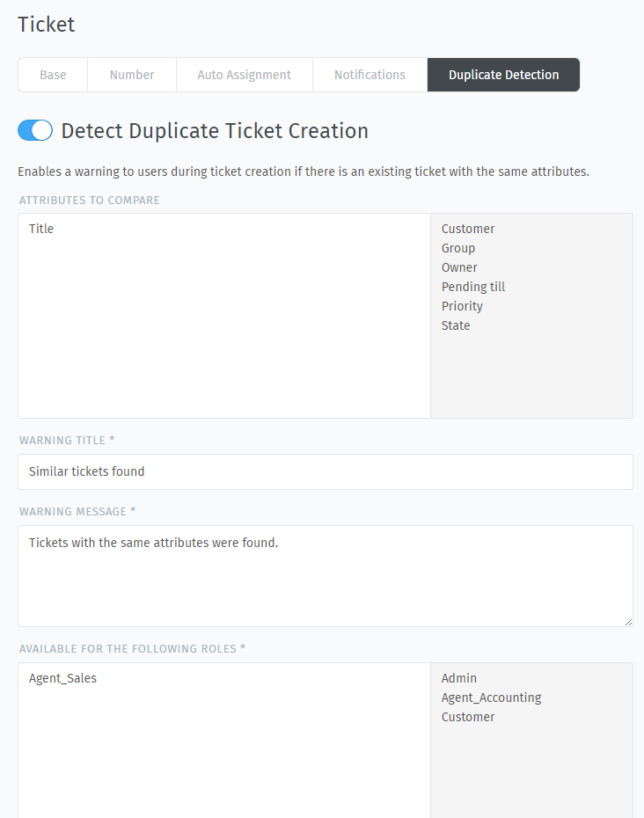Switch to the Base settings tab
644x818 pixels.
(x=52, y=75)
